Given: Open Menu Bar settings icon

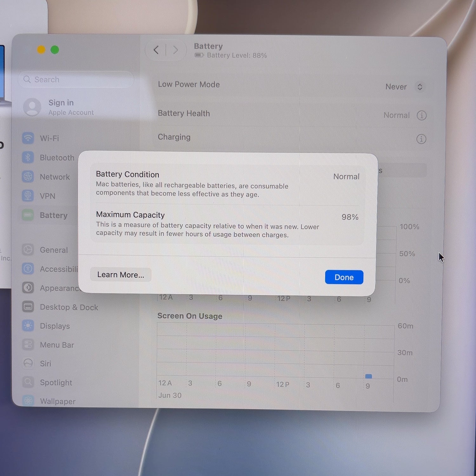Looking at the screenshot, I should point(28,344).
